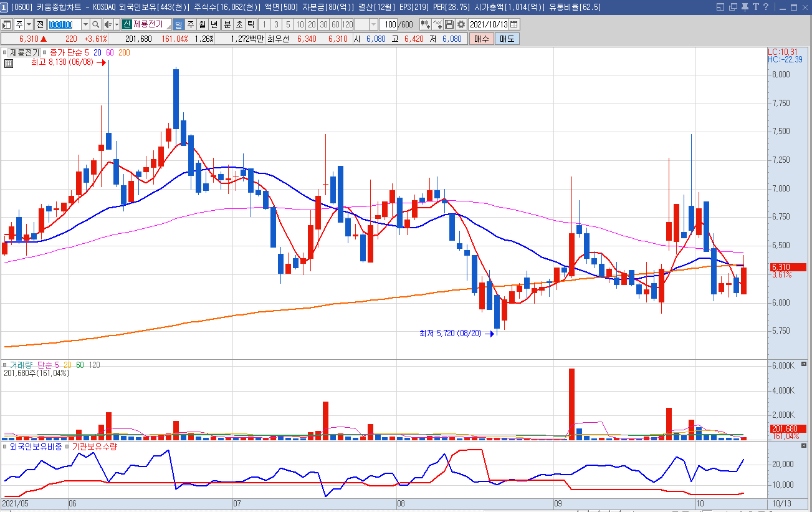Open the add chart indicator icon
Screen dimensions: 812x512
[x=425, y=24]
